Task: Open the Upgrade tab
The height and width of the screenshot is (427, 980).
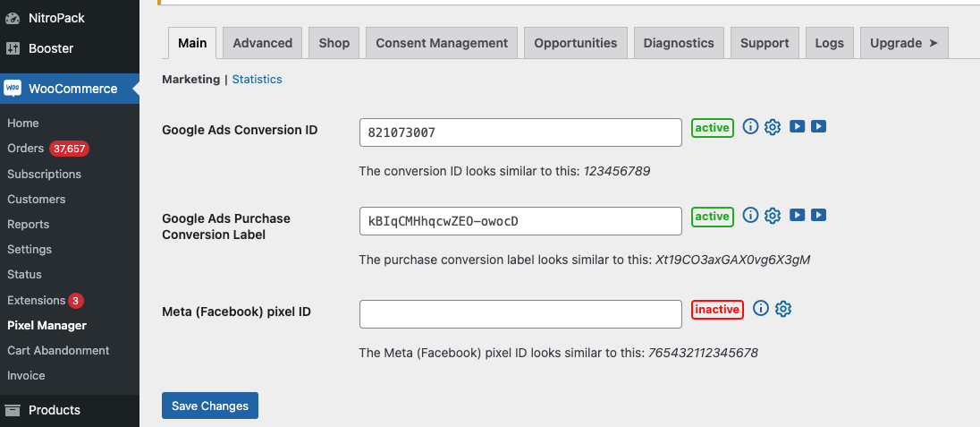Action: pyautogui.click(x=904, y=43)
